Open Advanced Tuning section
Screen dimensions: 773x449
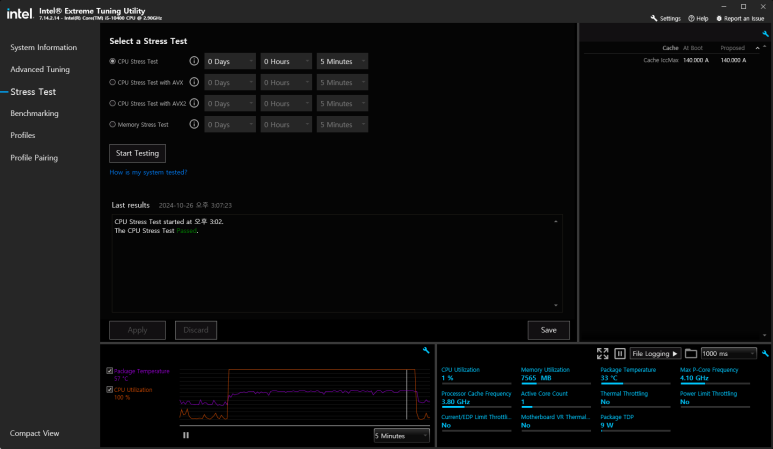pyautogui.click(x=40, y=69)
